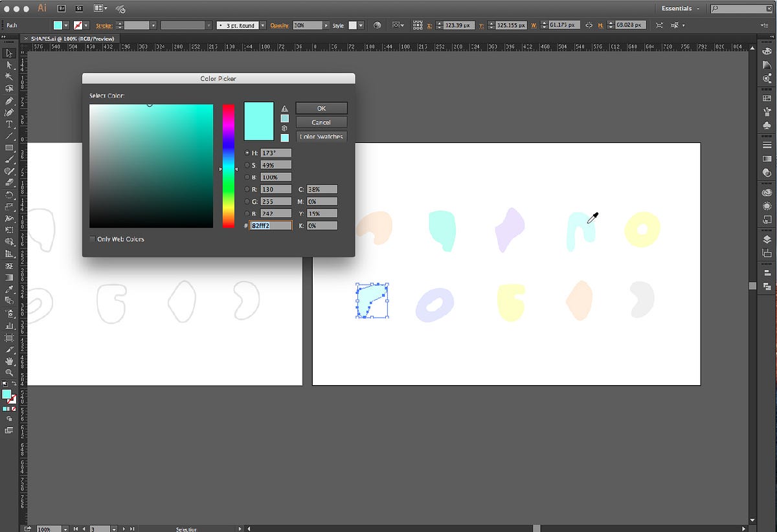Pick the Magic Wand tool
Viewport: 777px width, 532px height.
pyautogui.click(x=9, y=77)
